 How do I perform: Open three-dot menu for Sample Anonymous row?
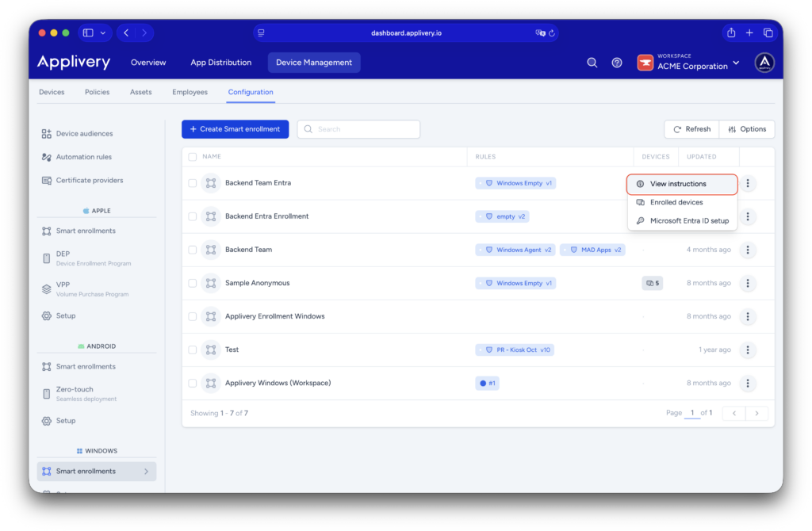click(x=748, y=283)
